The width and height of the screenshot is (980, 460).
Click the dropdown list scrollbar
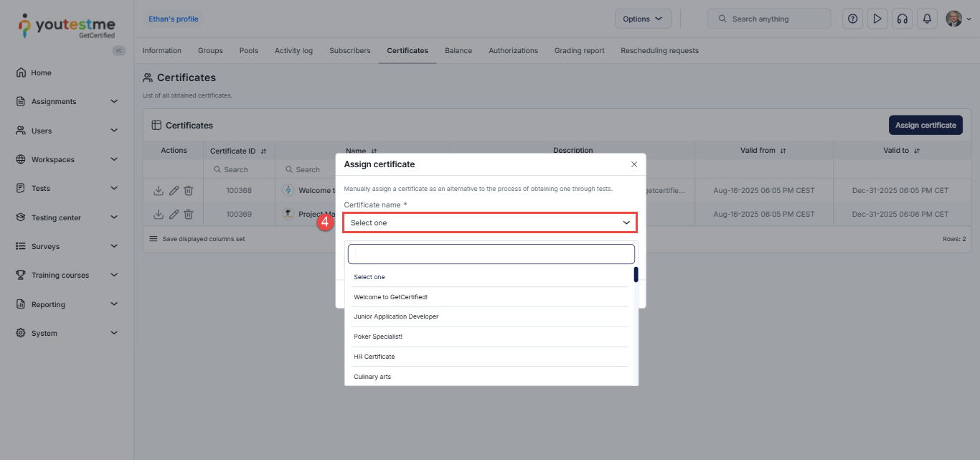(x=636, y=275)
